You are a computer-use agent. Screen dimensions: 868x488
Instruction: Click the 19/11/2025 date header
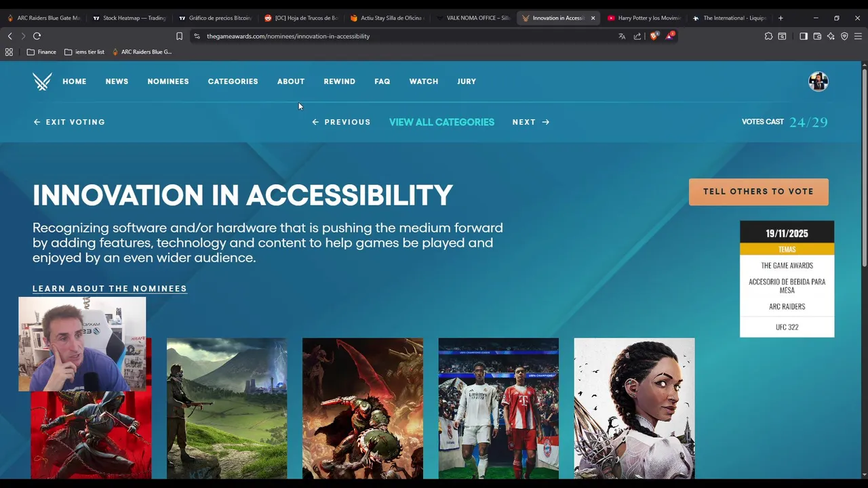click(787, 233)
